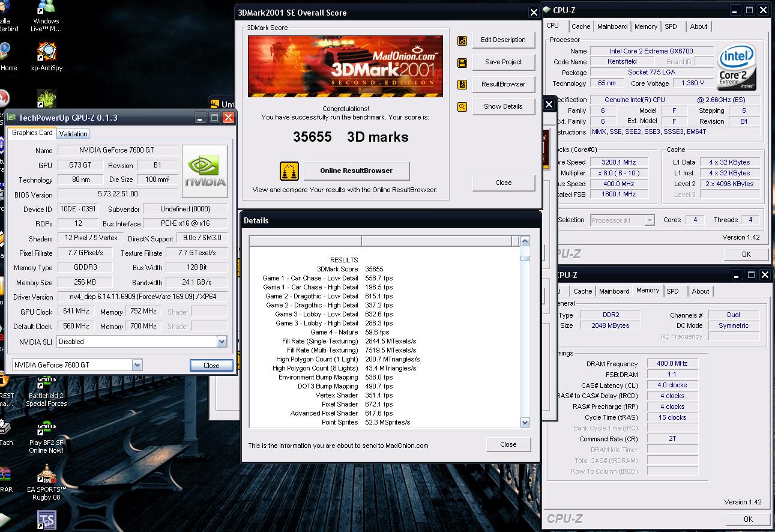
Task: Click the 35655 3D marks score text
Action: coord(351,137)
